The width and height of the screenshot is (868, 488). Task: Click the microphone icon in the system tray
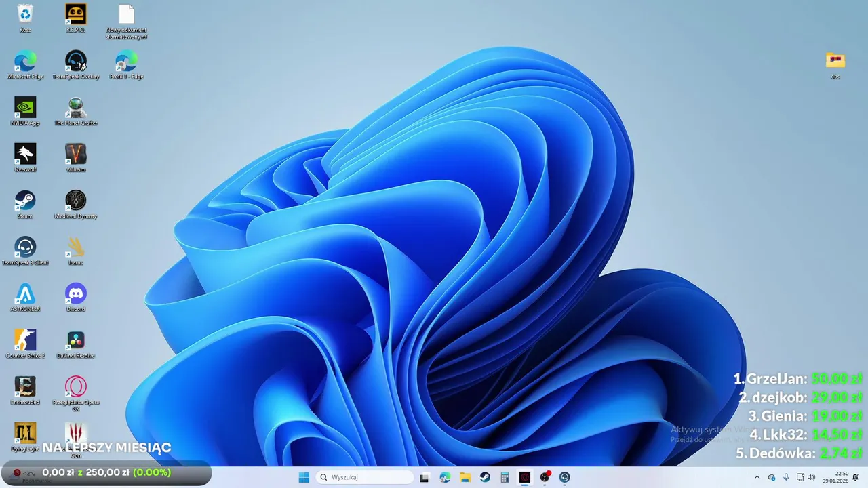click(x=786, y=477)
